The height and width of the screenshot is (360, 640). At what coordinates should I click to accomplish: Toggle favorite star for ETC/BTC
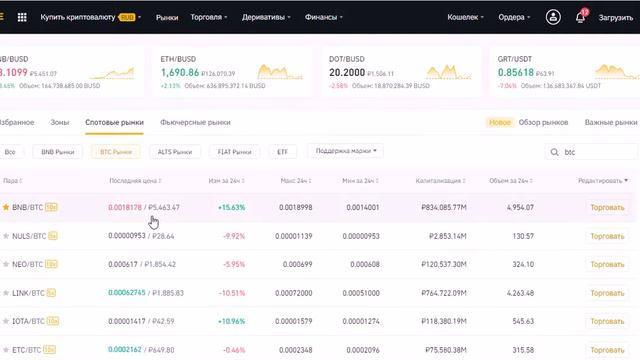[6, 350]
